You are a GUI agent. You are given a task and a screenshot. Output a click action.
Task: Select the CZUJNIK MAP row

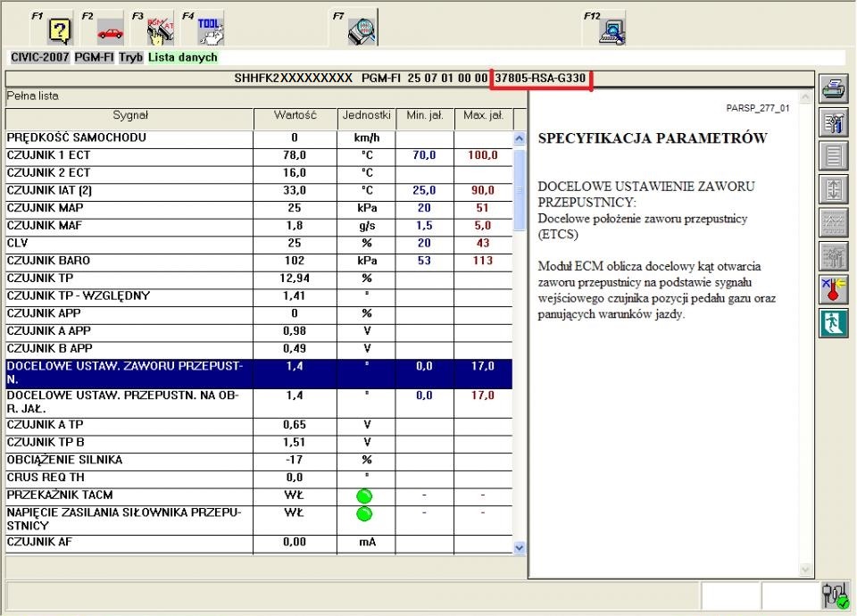[259, 208]
